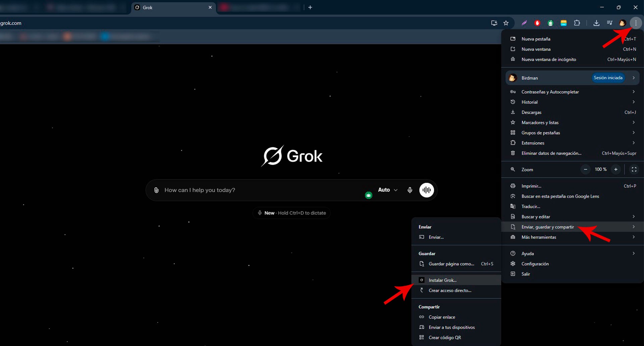644x346 pixels.
Task: Select the microphone icon for dictation
Action: pos(410,190)
